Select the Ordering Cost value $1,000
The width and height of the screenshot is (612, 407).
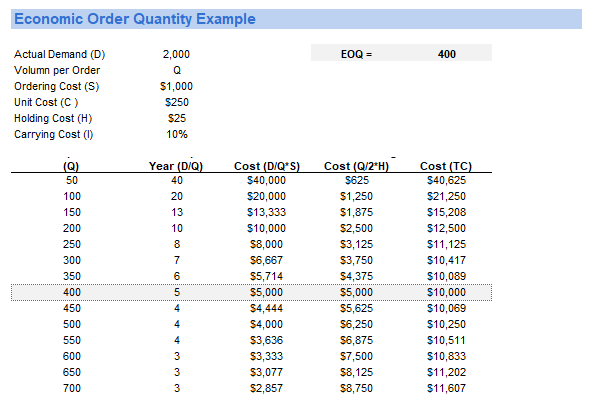[176, 86]
